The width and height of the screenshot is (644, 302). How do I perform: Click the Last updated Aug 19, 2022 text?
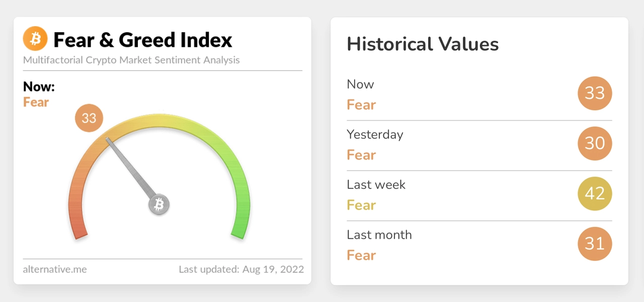tap(242, 269)
